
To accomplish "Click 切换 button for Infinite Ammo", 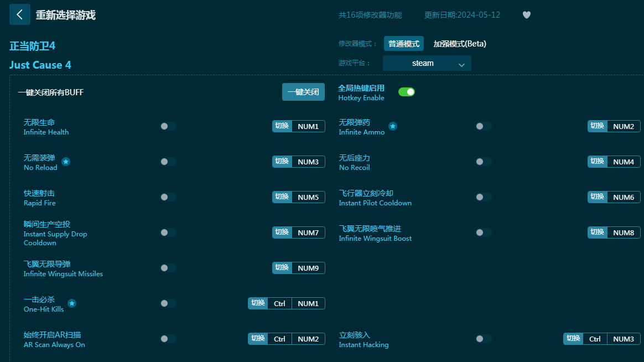I will [x=598, y=126].
